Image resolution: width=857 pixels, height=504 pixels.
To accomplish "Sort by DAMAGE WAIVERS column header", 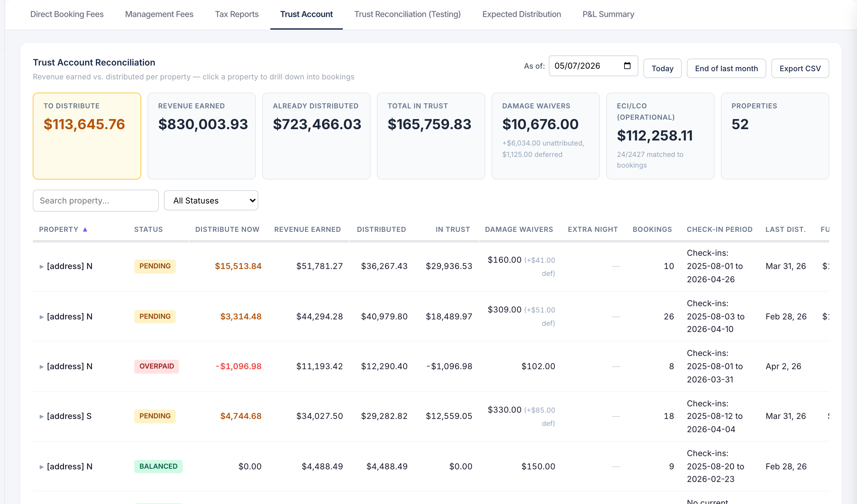I will 519,230.
